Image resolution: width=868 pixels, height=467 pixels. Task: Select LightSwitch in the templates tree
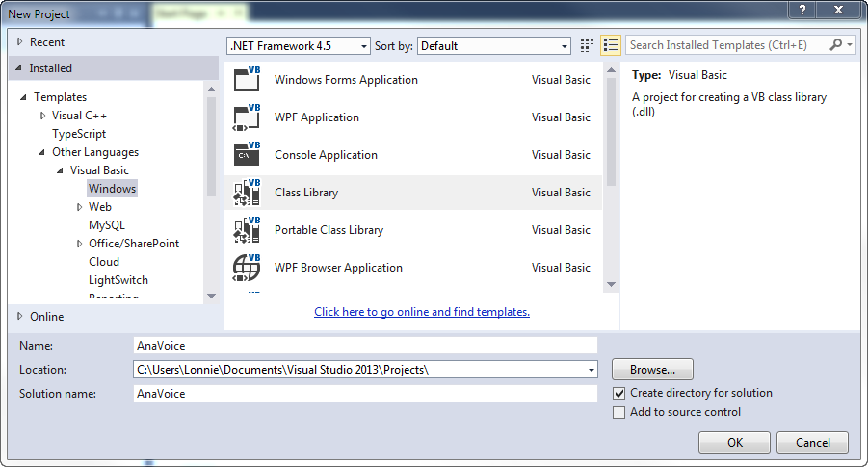(118, 280)
